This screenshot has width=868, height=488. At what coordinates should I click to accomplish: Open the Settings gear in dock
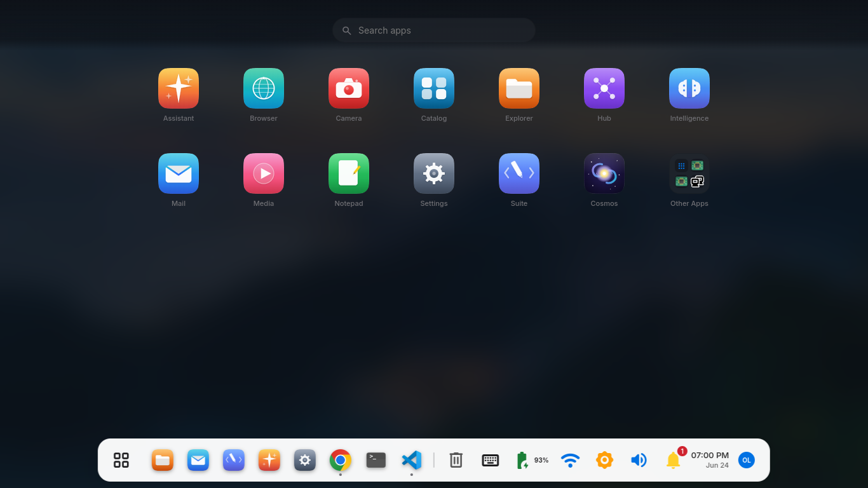point(305,460)
